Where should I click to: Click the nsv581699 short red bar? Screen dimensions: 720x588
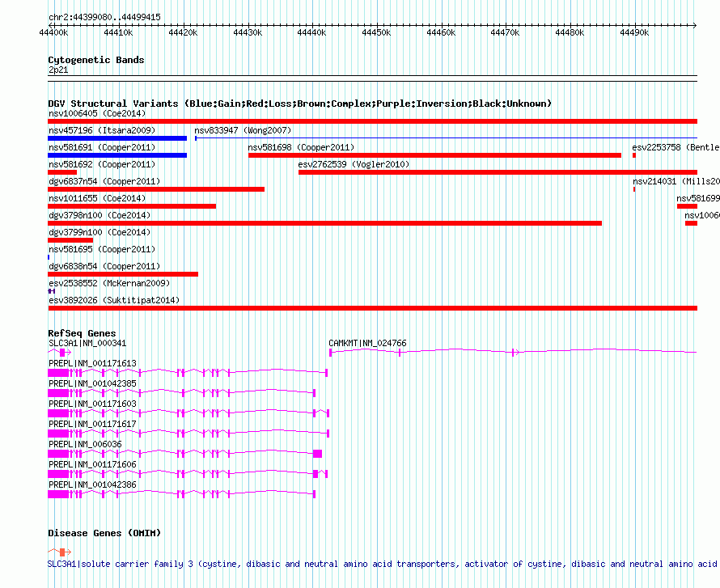(x=687, y=206)
